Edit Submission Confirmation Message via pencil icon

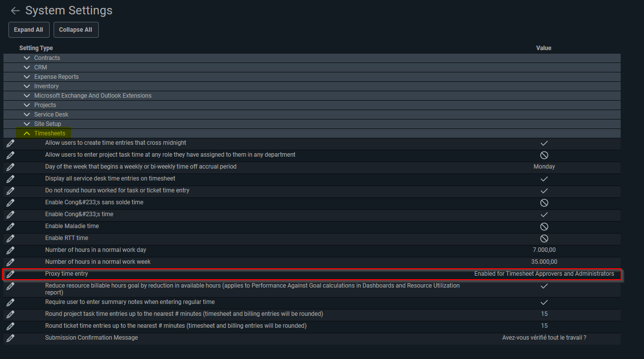[x=10, y=338]
